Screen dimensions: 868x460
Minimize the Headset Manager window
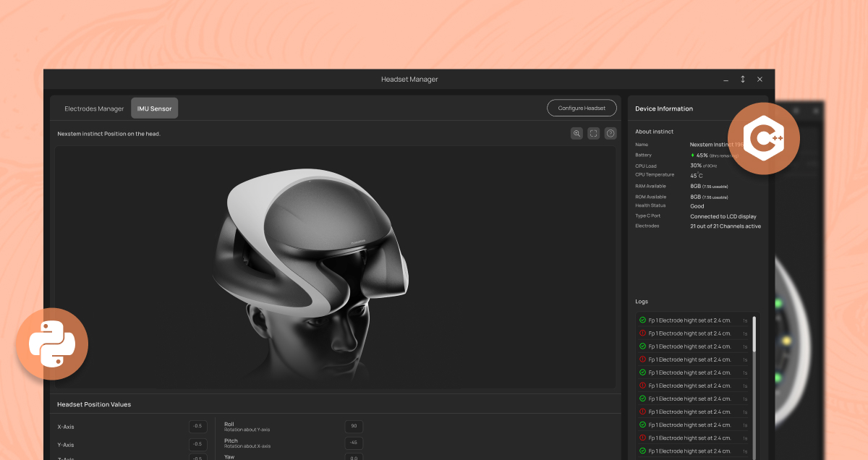[726, 80]
